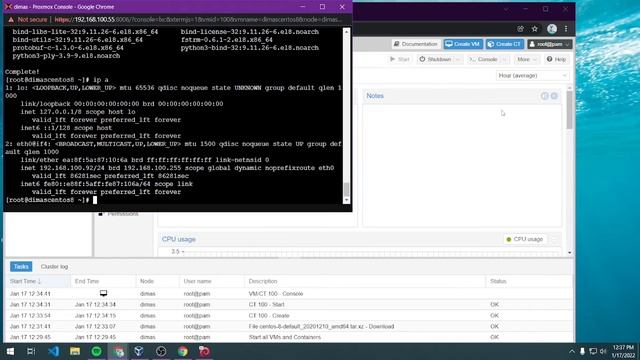Bookmark page with the star icon
This screenshot has height=360, width=640.
535,29
